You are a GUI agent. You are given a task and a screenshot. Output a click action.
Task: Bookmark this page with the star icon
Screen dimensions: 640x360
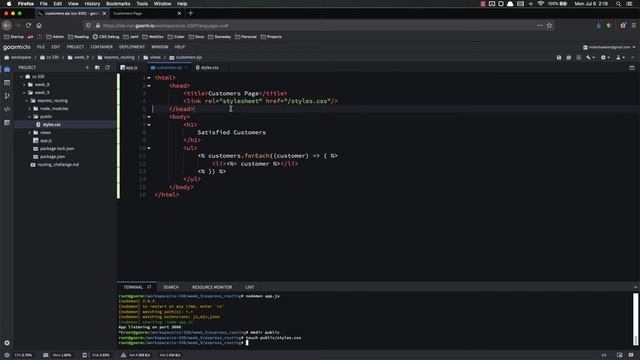tap(549, 25)
